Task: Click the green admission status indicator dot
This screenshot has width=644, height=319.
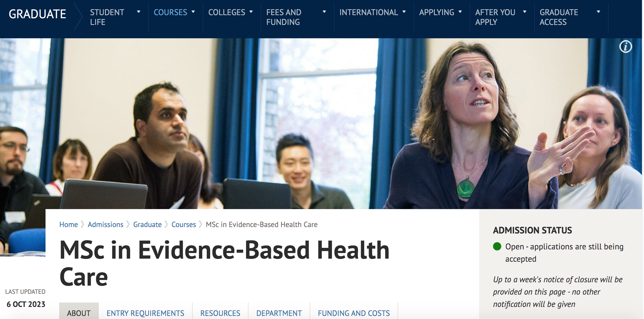Action: pos(497,246)
